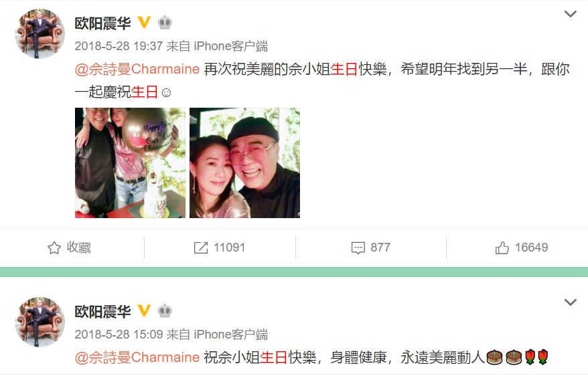This screenshot has width=588, height=376.
Task: Open first post's profile avatar
Action: point(40,33)
